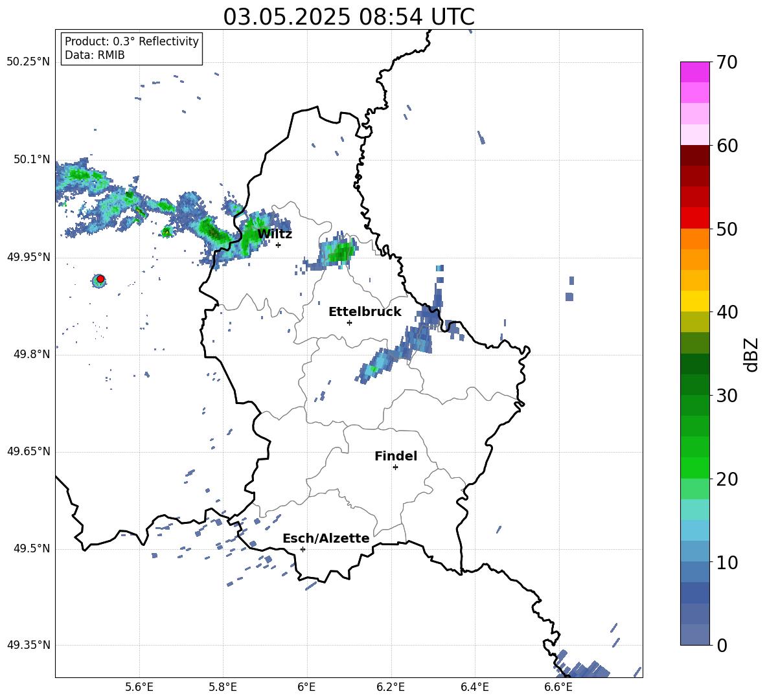The width and height of the screenshot is (767, 700).
Task: Click the 6.2°E longitude label
Action: (391, 687)
